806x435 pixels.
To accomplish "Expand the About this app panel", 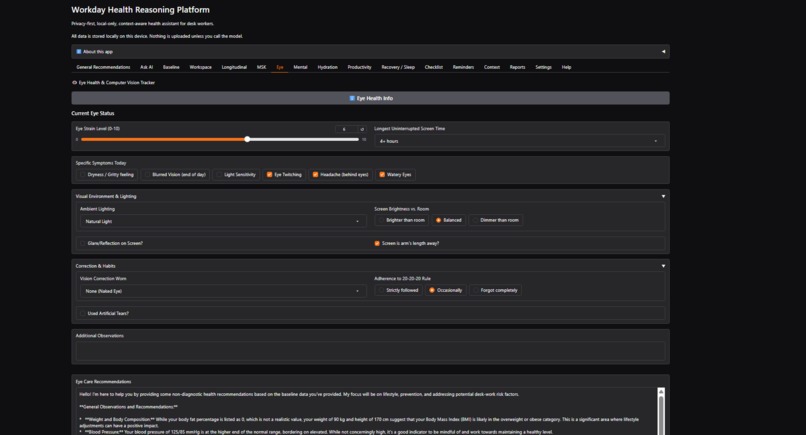I will (370, 51).
